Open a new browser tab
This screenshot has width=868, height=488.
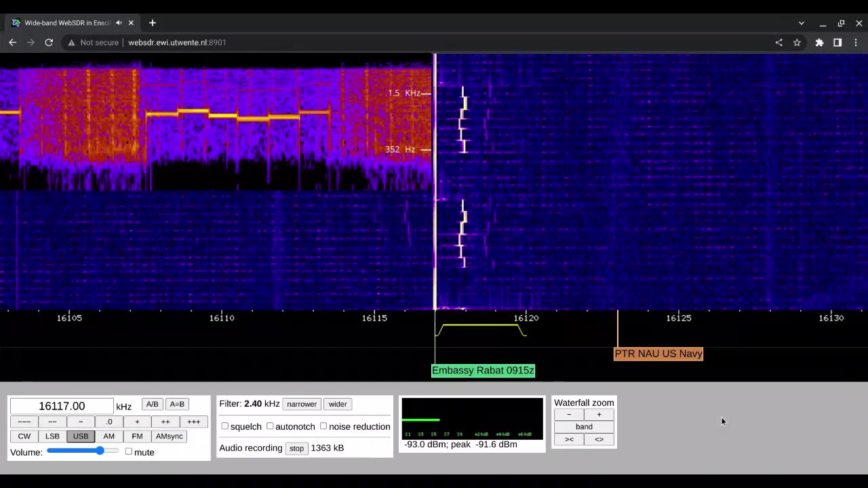(153, 23)
